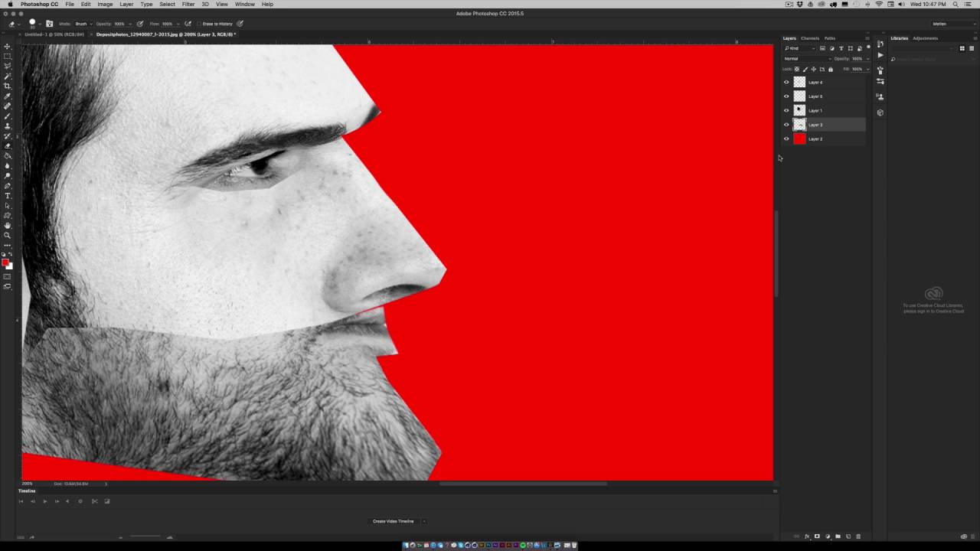The image size is (980, 551).
Task: Switch to the Channels tab
Action: [x=810, y=38]
